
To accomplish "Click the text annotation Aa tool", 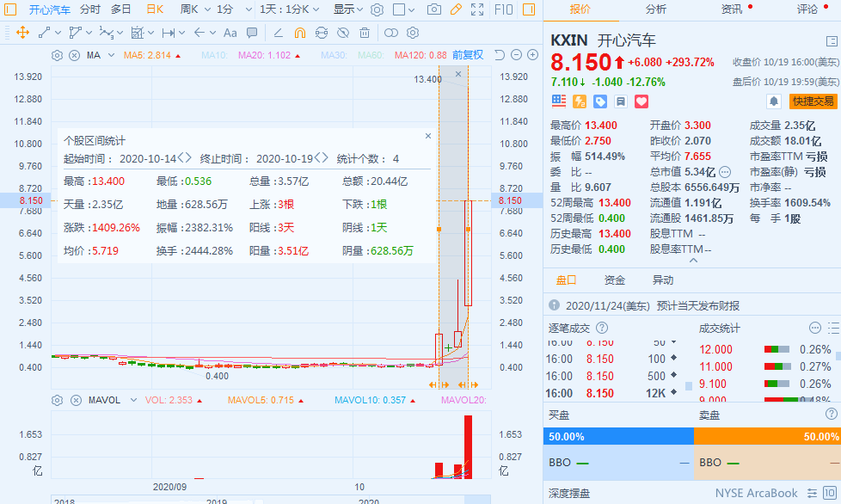I will pos(230,33).
